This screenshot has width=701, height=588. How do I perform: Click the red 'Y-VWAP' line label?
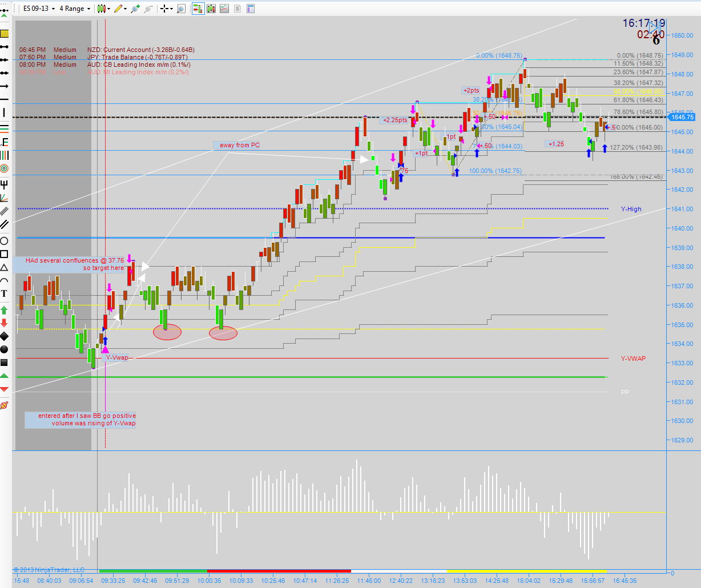point(633,359)
